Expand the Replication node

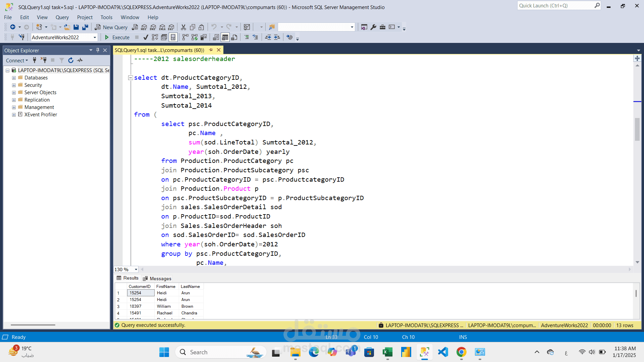14,100
